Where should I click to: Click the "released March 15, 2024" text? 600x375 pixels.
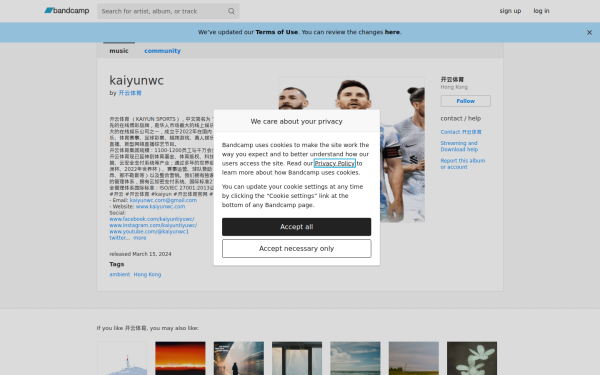tap(140, 254)
